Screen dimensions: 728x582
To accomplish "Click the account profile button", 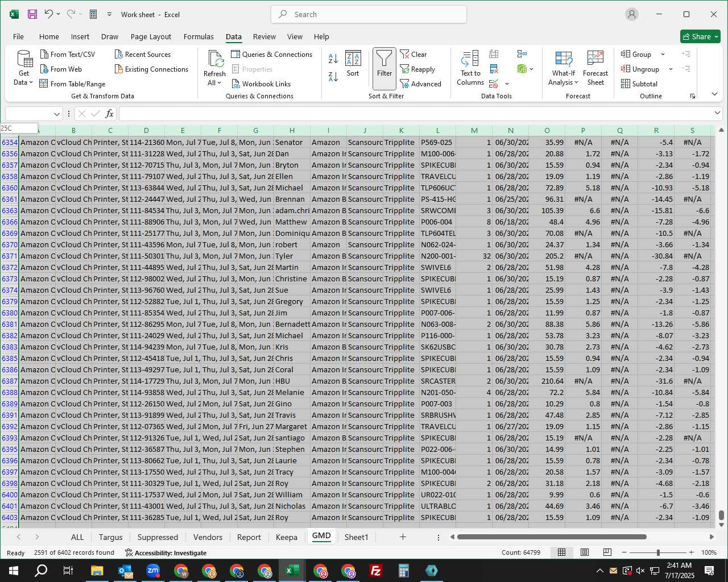I will (632, 14).
